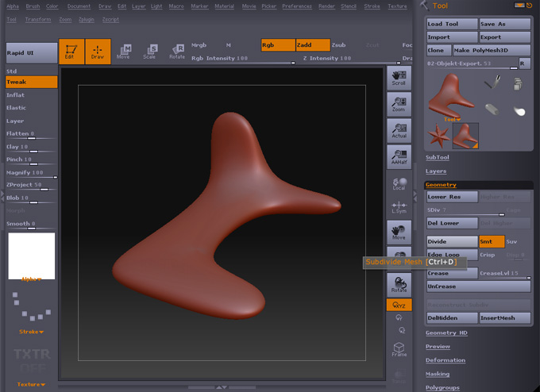The width and height of the screenshot is (540, 392).
Task: Open the Zplugin menu
Action: (x=86, y=19)
